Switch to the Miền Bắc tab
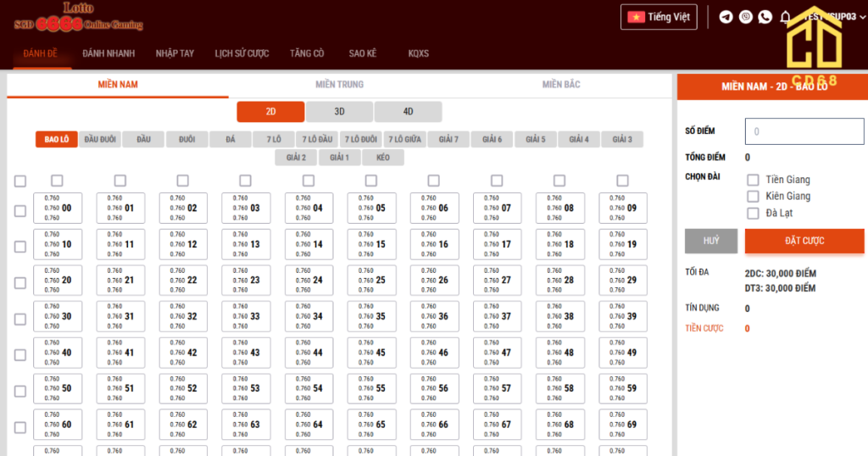 tap(561, 84)
